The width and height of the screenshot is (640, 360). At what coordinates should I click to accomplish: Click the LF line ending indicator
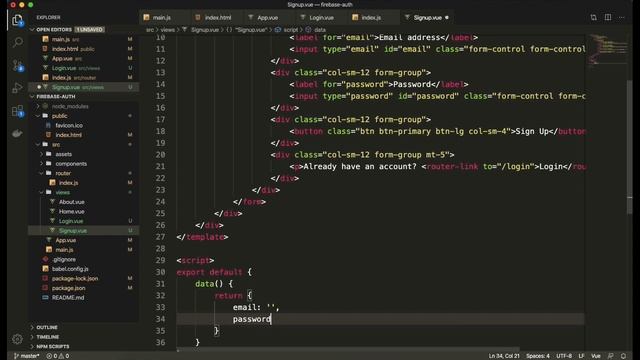click(x=581, y=356)
